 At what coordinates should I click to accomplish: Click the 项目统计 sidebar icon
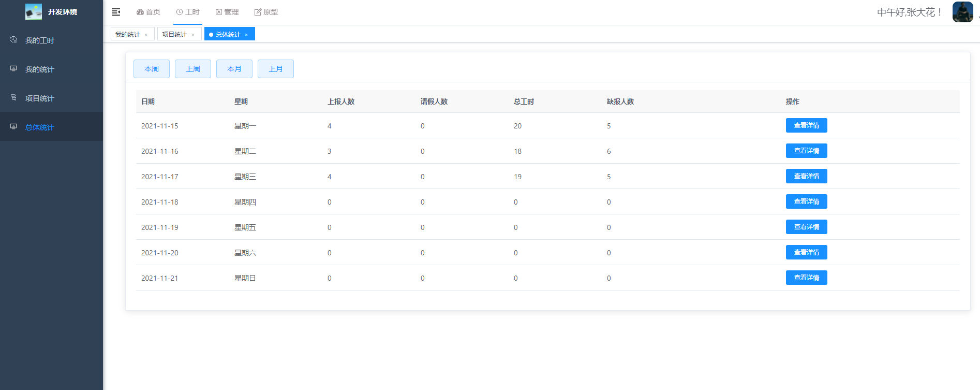point(13,98)
